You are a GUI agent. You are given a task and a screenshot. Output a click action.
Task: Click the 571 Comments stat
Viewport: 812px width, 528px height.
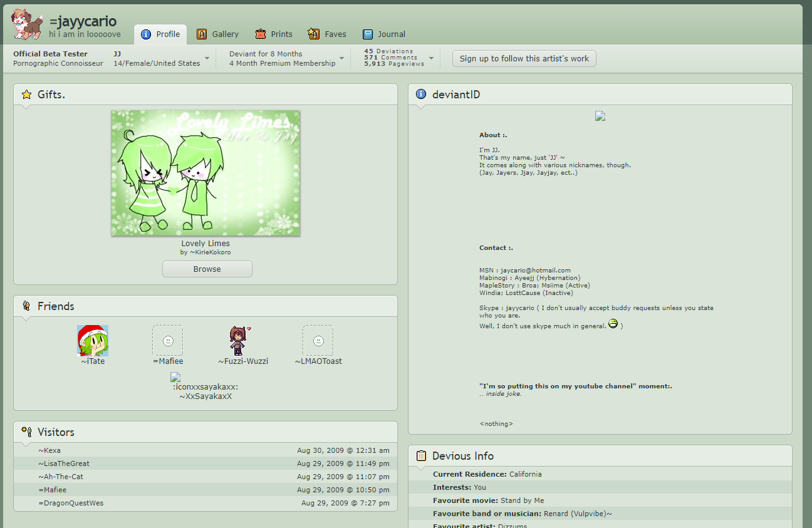pyautogui.click(x=390, y=58)
